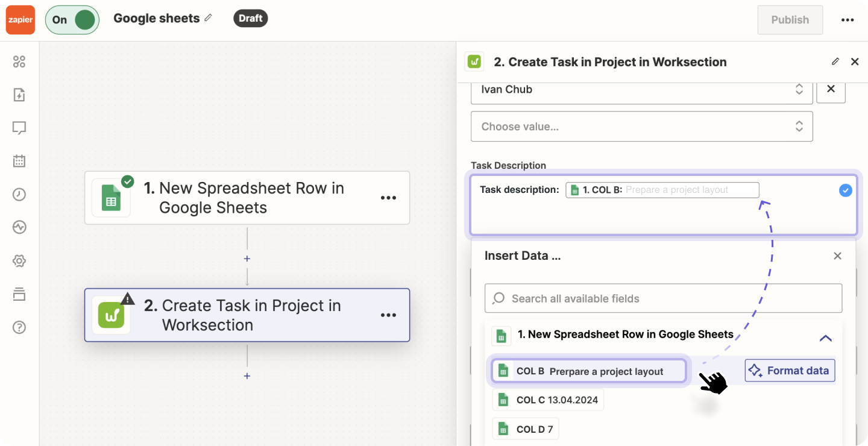Toggle the Zap On switch to off
The width and height of the screenshot is (868, 446).
72,19
